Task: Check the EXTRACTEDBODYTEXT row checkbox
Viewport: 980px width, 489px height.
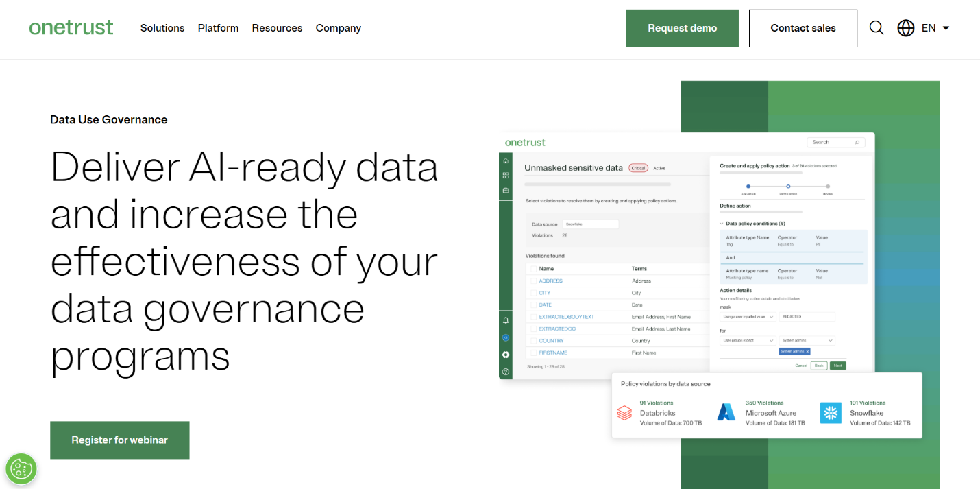Action: pos(533,317)
